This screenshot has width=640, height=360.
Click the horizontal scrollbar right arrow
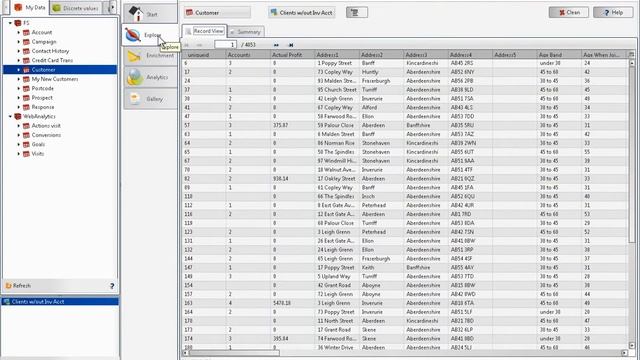pyautogui.click(x=624, y=353)
